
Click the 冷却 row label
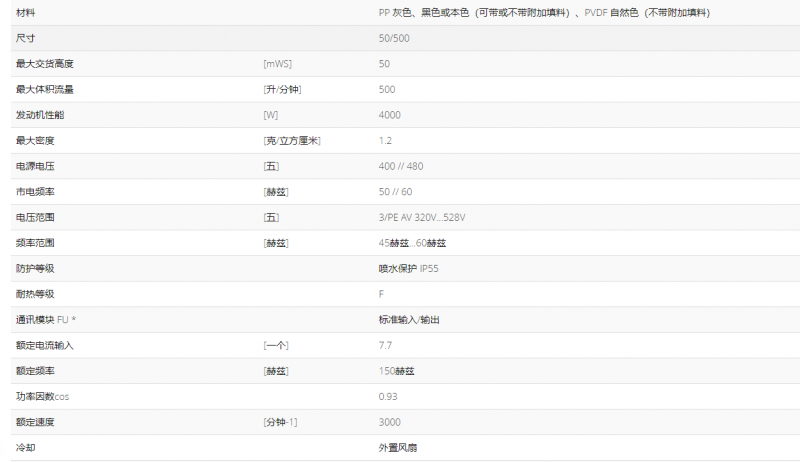click(x=26, y=447)
